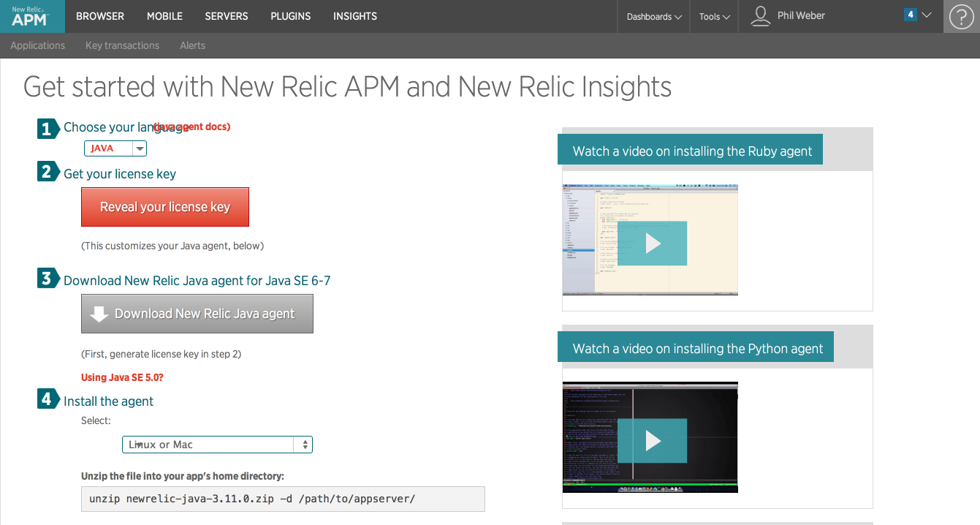980x525 pixels.
Task: Open the Java agent docs link
Action: (x=192, y=126)
